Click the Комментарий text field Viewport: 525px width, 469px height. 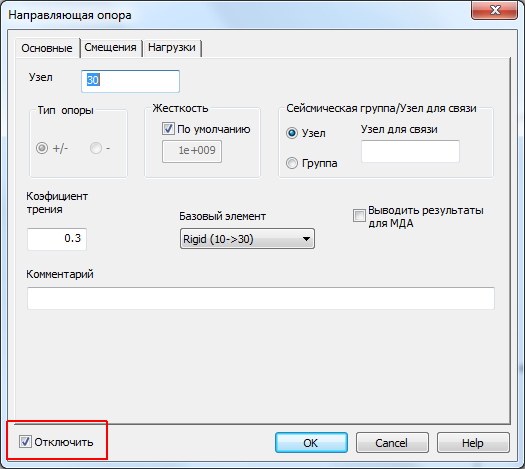click(x=261, y=298)
